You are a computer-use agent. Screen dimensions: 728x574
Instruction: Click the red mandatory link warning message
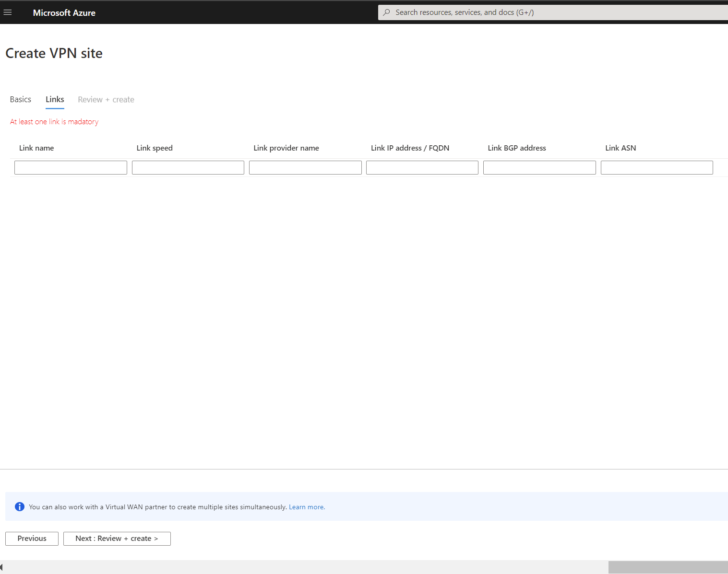[x=54, y=121]
